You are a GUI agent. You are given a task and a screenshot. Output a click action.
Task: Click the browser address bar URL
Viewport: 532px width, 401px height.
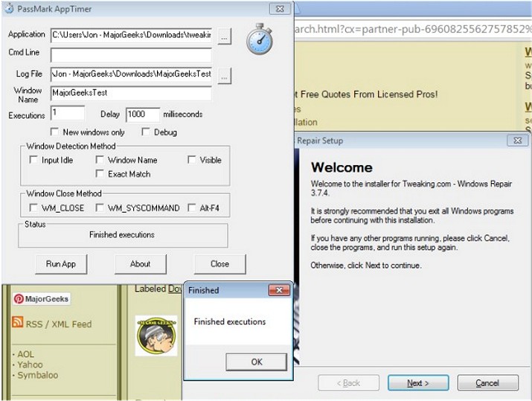(412, 29)
